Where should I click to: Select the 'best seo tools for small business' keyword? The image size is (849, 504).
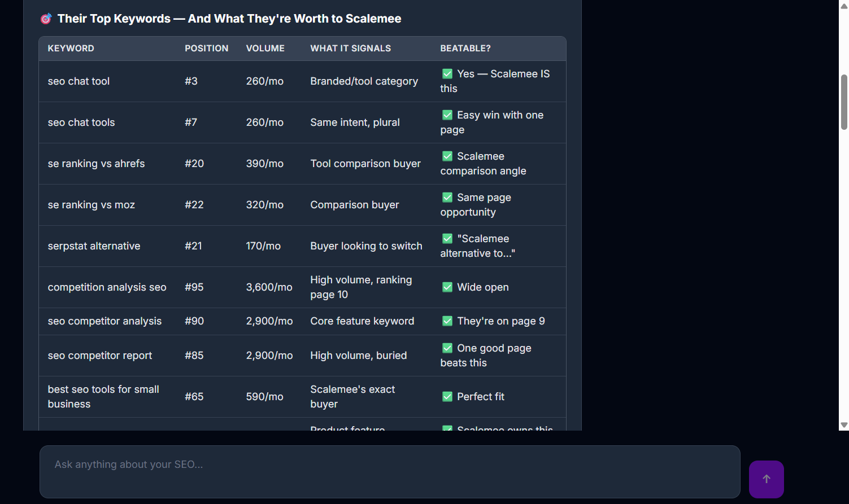tap(103, 397)
